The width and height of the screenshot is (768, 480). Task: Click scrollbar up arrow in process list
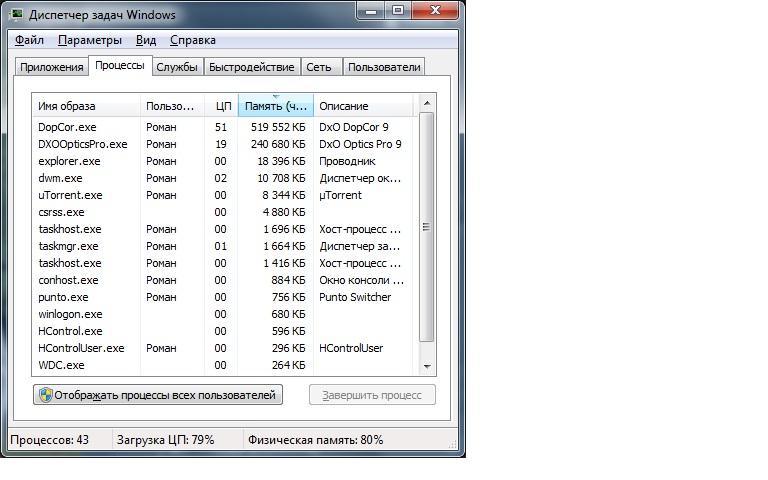427,103
